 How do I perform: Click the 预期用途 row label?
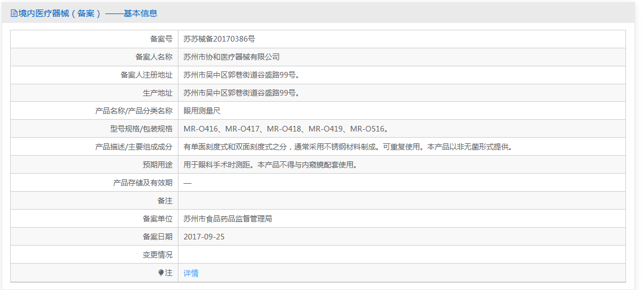158,165
